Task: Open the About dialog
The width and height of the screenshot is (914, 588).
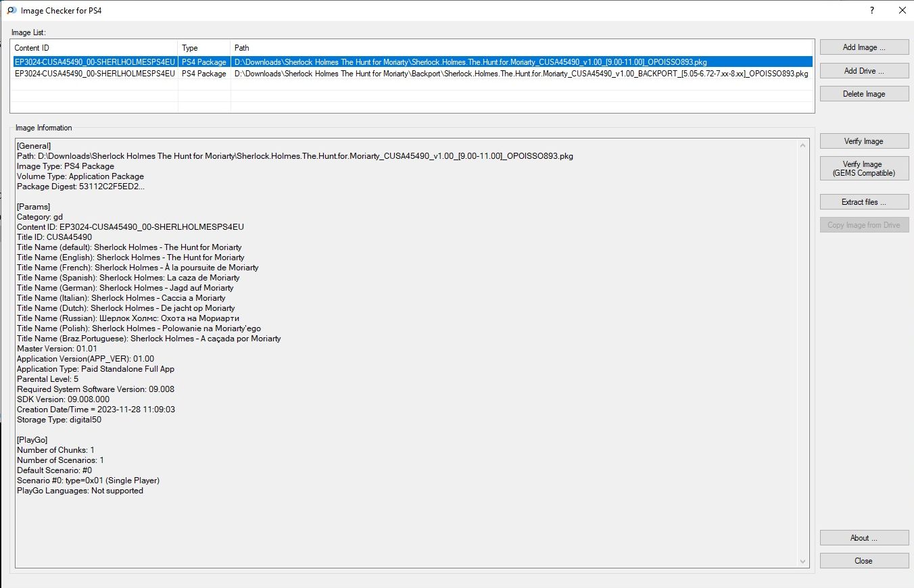Action: click(x=864, y=538)
